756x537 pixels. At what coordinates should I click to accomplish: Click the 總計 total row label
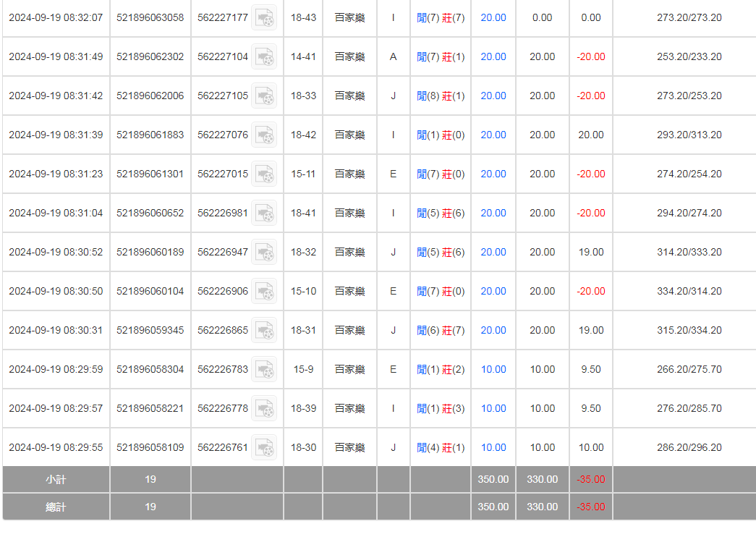(56, 507)
